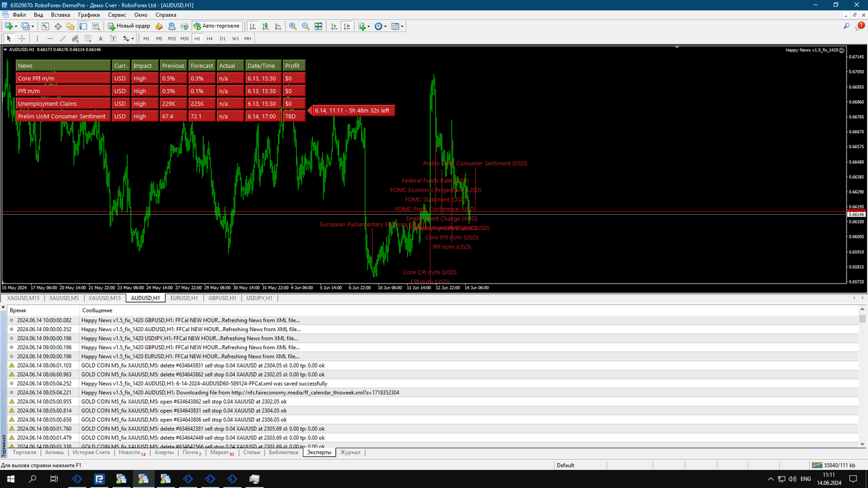
Task: Switch to the USDJPY,H1 chart tab
Action: [259, 298]
